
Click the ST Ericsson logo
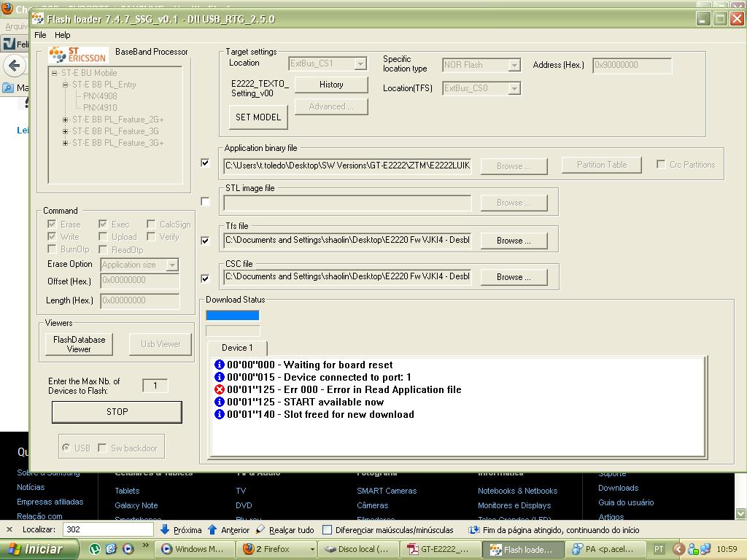[78, 55]
